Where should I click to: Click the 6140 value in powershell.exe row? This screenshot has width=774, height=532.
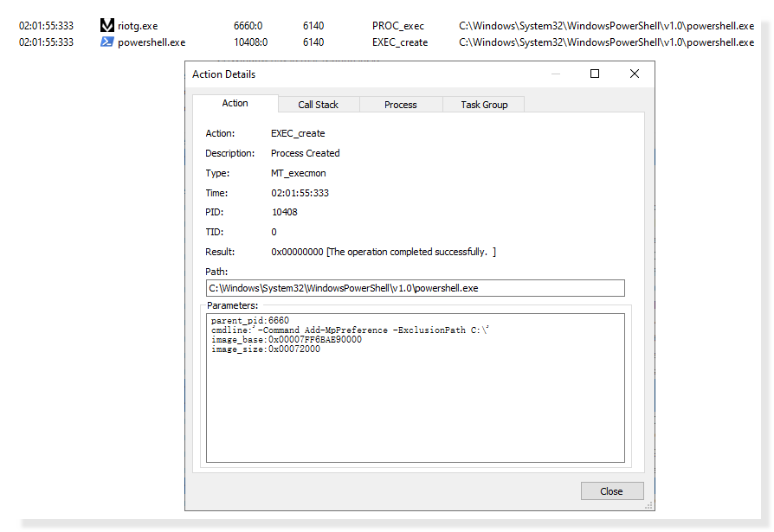[313, 42]
